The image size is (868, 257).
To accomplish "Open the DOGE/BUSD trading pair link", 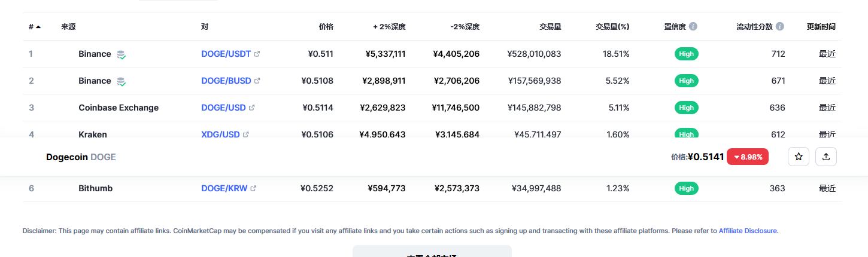I will [x=226, y=81].
